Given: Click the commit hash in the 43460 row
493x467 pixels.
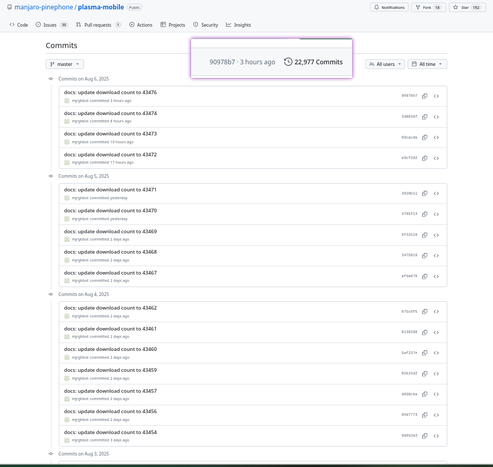Looking at the screenshot, I should (409, 353).
